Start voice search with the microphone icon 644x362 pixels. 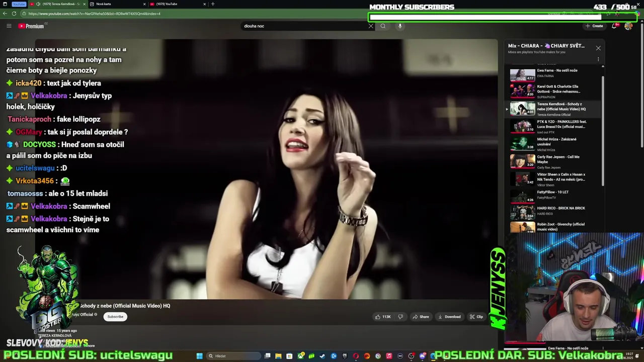click(x=400, y=26)
